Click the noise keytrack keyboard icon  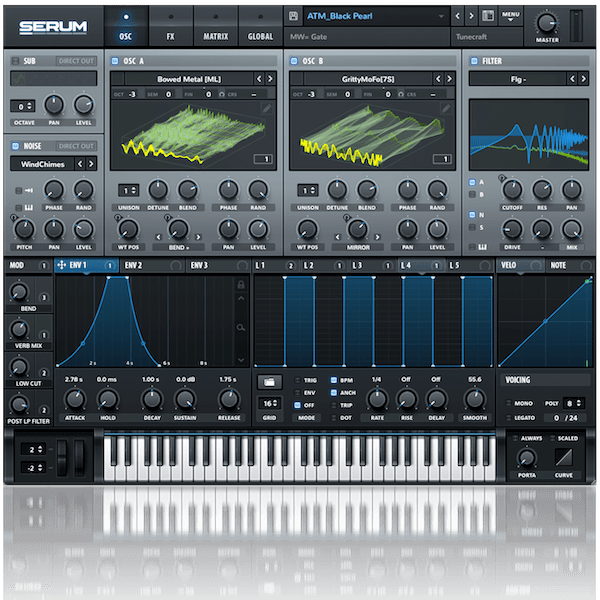click(x=28, y=207)
